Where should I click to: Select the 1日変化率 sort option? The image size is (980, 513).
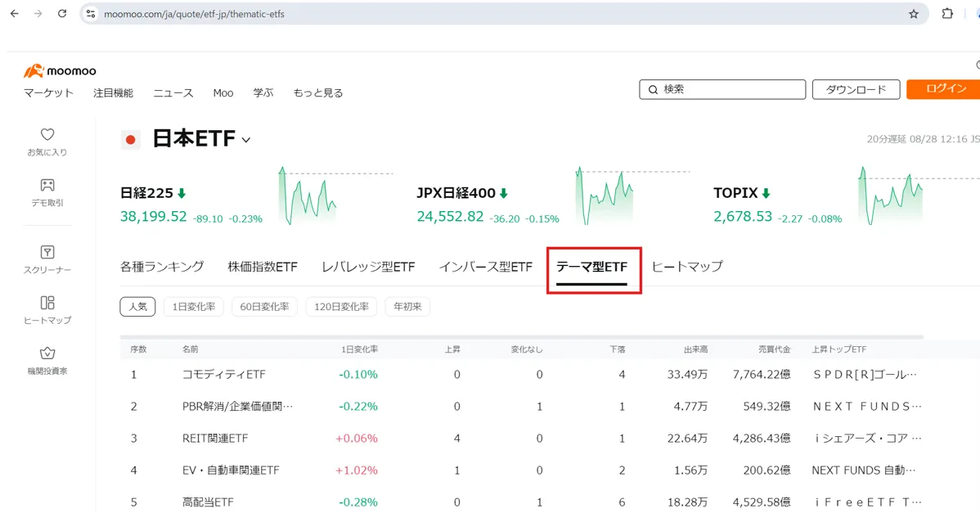pyautogui.click(x=191, y=307)
